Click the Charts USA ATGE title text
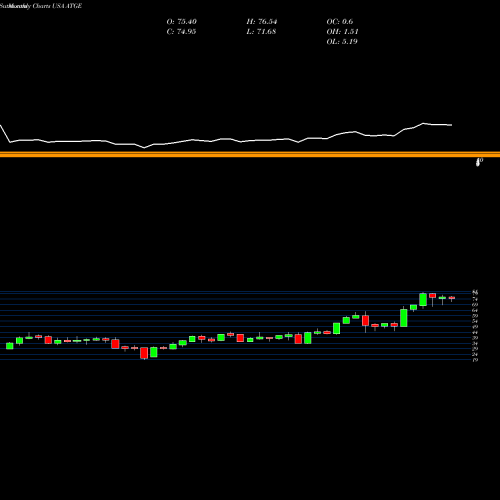The height and width of the screenshot is (500, 500). pos(57,6)
